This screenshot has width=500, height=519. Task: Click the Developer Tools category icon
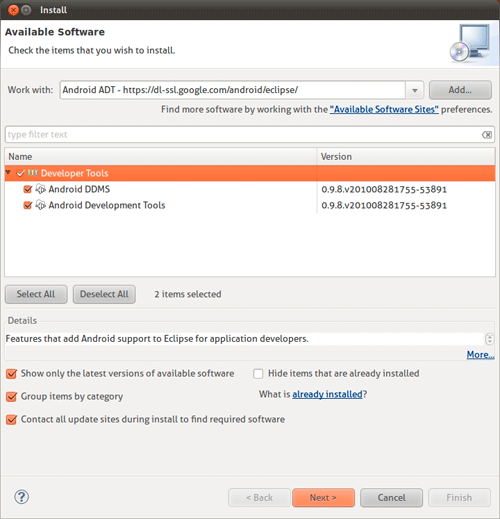32,173
